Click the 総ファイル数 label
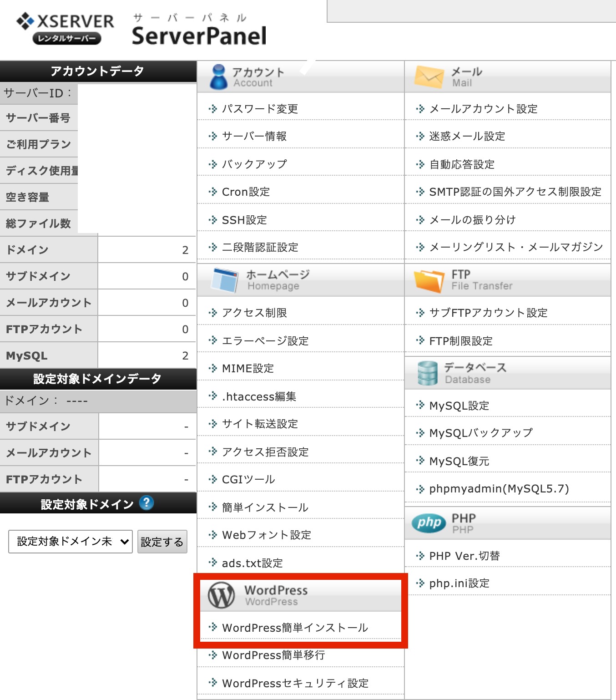 point(38,223)
